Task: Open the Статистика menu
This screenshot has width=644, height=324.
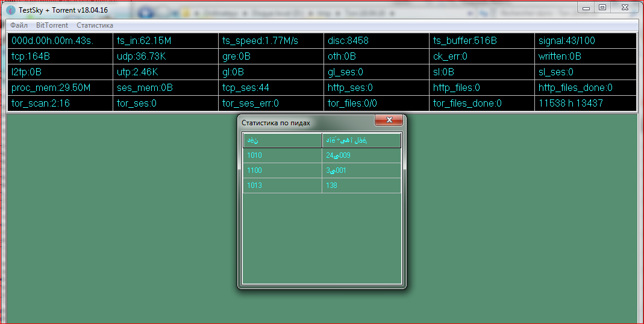Action: pos(95,25)
